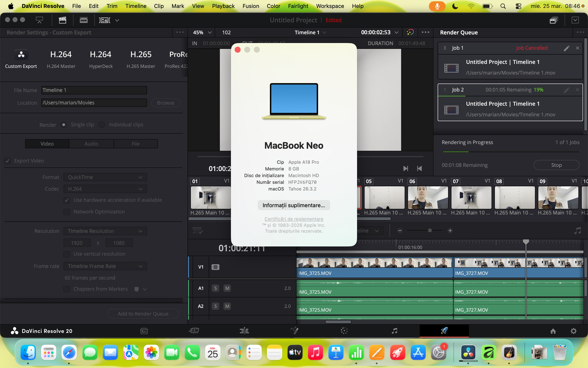Mute audio track A1

pyautogui.click(x=227, y=288)
